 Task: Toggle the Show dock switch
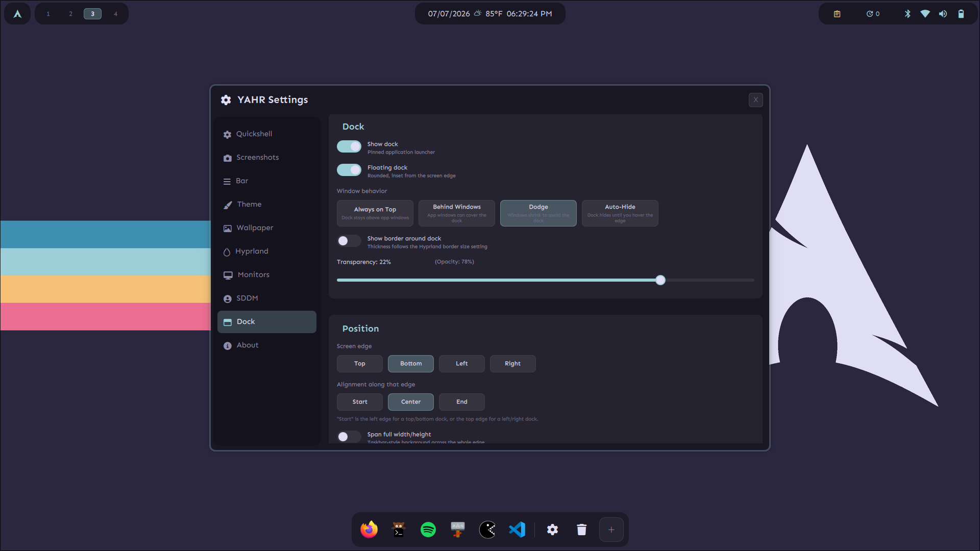coord(349,146)
